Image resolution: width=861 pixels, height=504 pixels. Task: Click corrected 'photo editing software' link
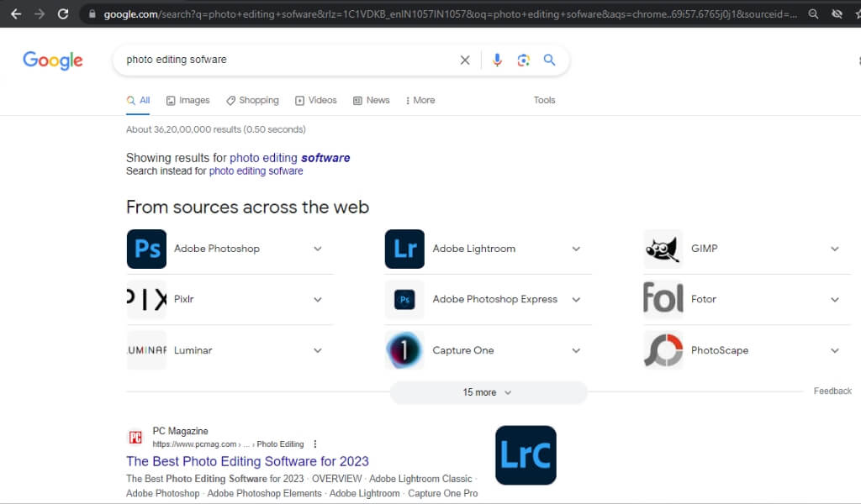pos(289,158)
